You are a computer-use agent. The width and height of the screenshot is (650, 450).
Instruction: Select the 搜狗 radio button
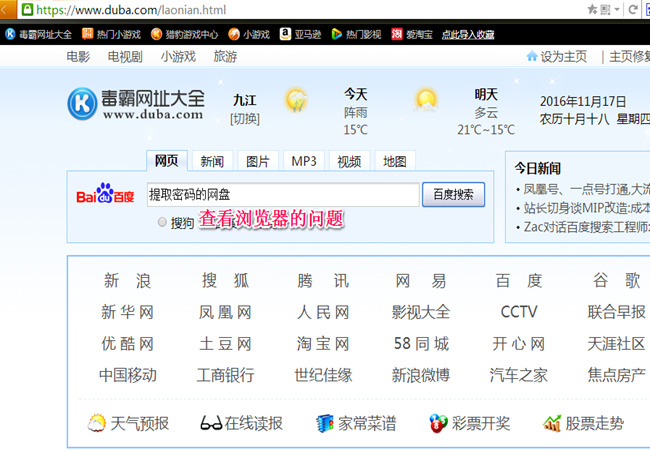coord(162,222)
